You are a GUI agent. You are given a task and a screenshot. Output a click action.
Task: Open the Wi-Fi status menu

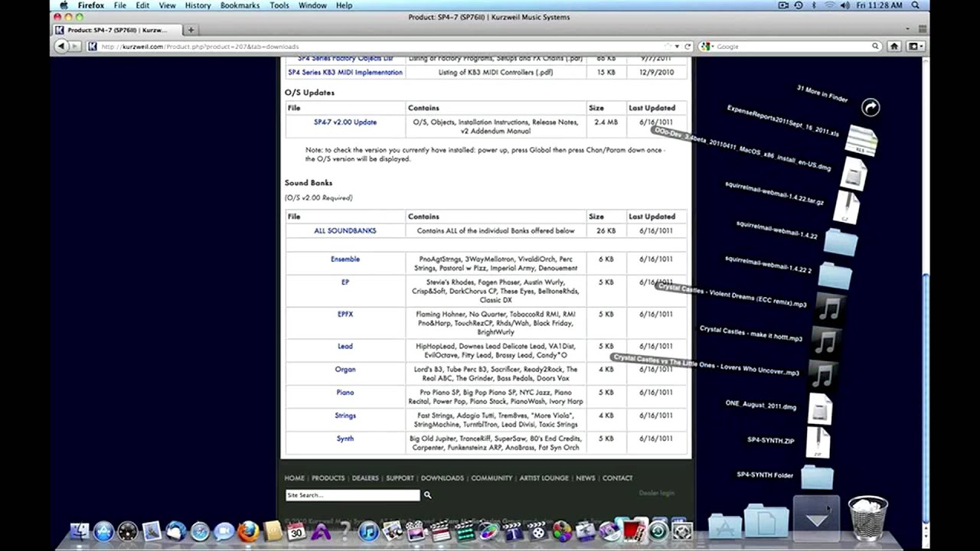pyautogui.click(x=829, y=5)
